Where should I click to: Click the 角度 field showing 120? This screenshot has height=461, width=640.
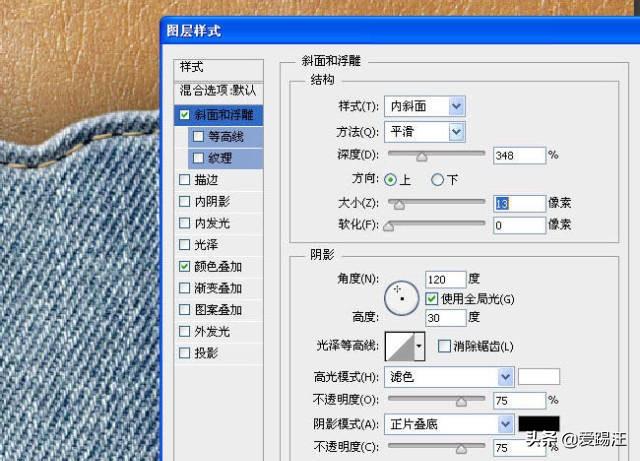(x=445, y=279)
